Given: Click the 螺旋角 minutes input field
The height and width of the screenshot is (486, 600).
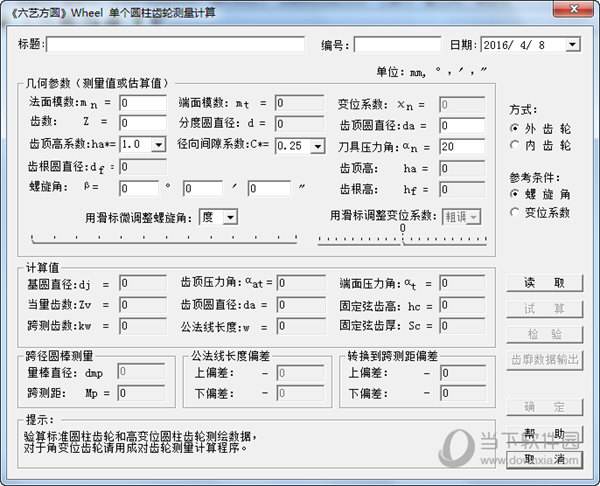Looking at the screenshot, I should coord(203,189).
